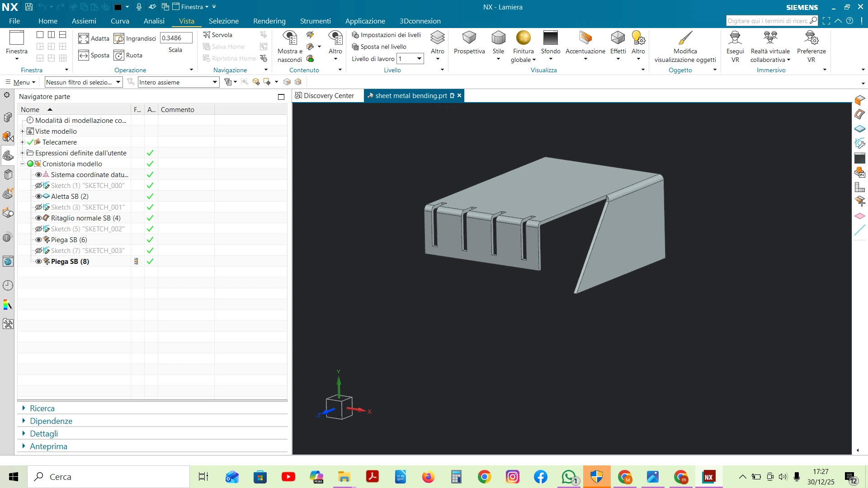The image size is (868, 488).
Task: Hide Aletta SB (2) via eye icon
Action: (38, 197)
